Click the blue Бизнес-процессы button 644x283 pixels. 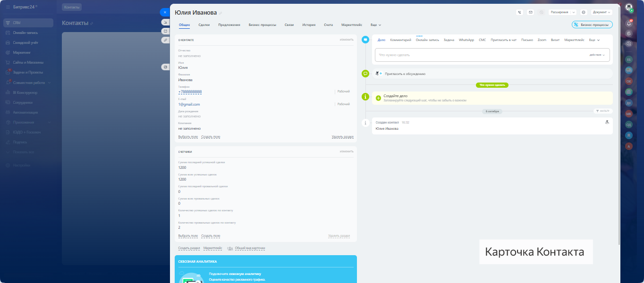592,25
